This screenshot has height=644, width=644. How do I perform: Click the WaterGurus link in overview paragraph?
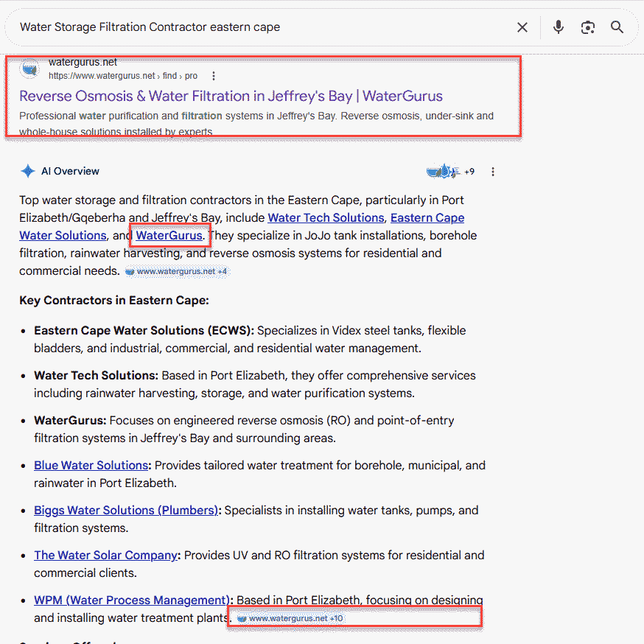pyautogui.click(x=169, y=236)
